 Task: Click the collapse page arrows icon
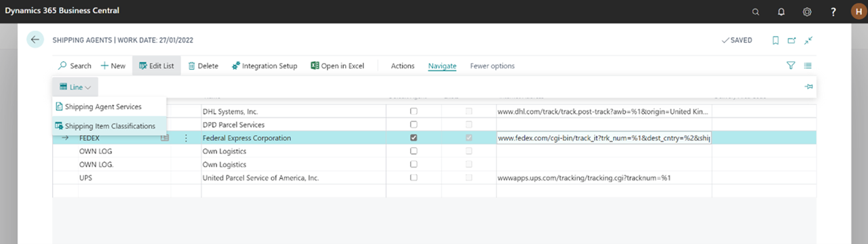pos(808,41)
